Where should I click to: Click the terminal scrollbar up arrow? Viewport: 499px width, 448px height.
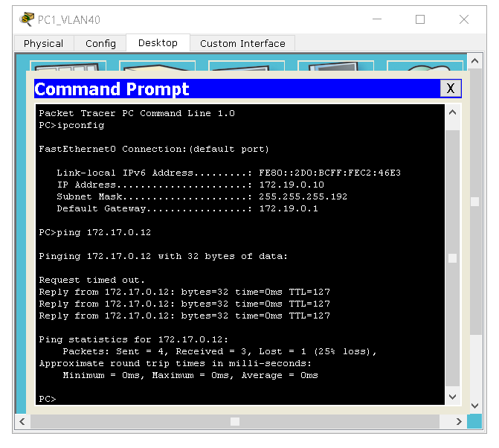453,112
